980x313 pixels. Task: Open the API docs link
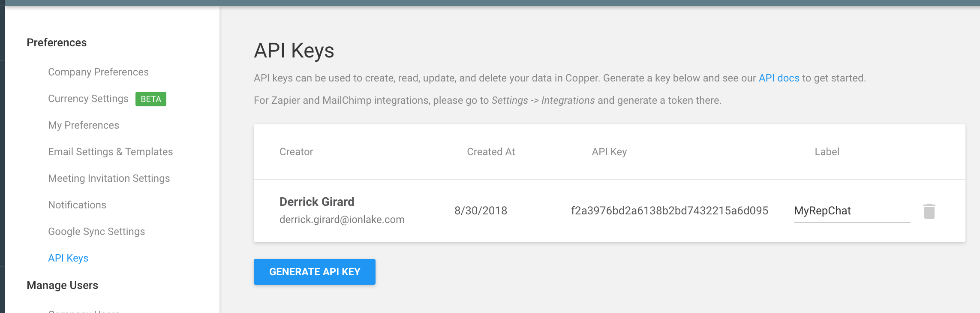(779, 78)
